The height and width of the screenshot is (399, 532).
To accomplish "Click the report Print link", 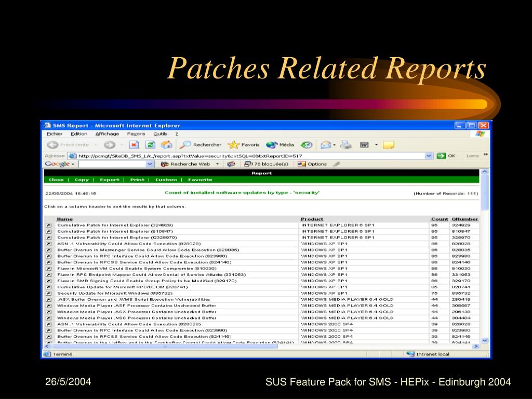I will click(137, 180).
